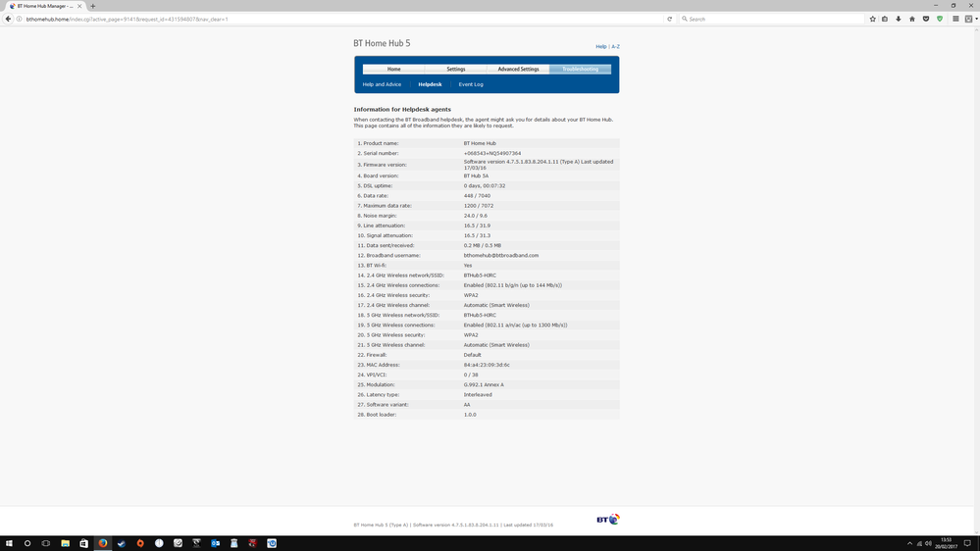Click the Noise margin value 24.0 / 9.6
Viewport: 980px width, 551px height.
tap(476, 216)
